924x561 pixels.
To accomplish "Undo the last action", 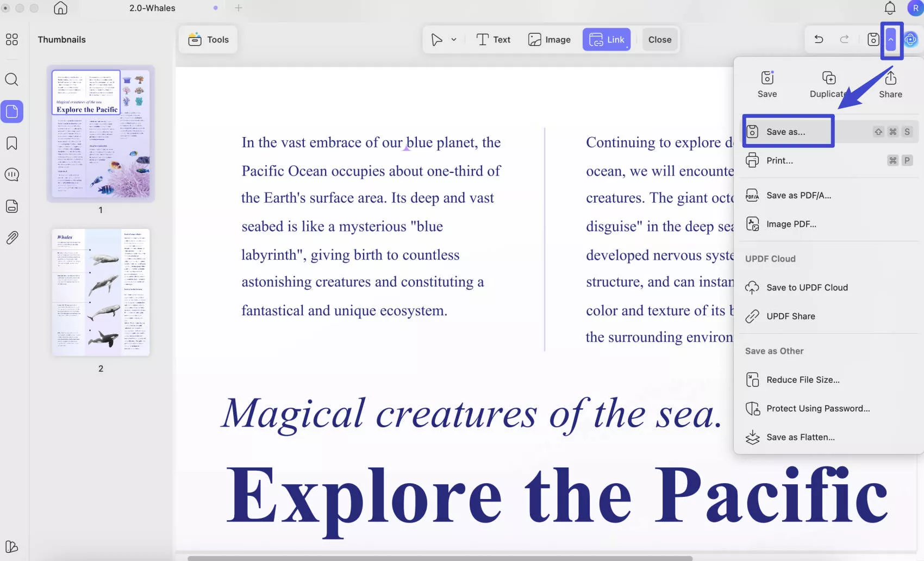I will click(818, 39).
